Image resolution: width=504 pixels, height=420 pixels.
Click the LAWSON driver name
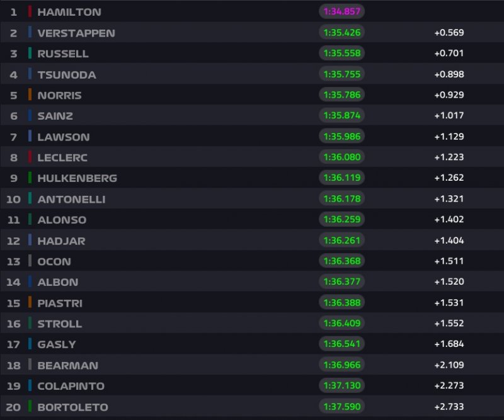[x=64, y=137]
